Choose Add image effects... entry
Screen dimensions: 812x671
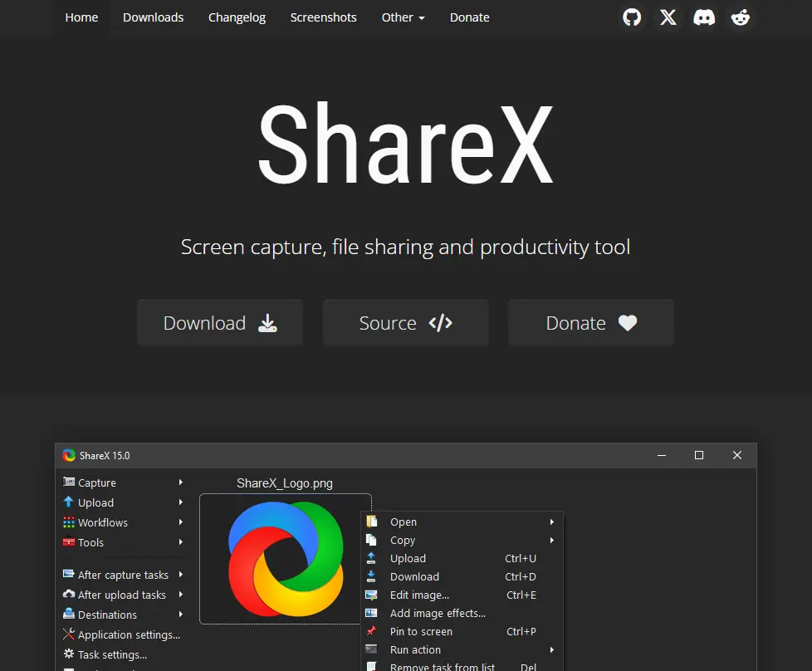tap(462, 613)
